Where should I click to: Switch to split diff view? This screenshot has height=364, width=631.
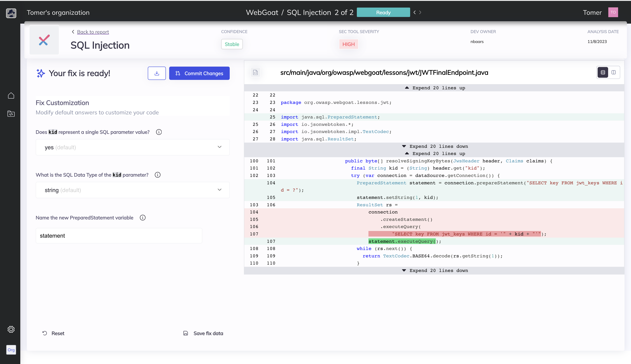tap(613, 73)
